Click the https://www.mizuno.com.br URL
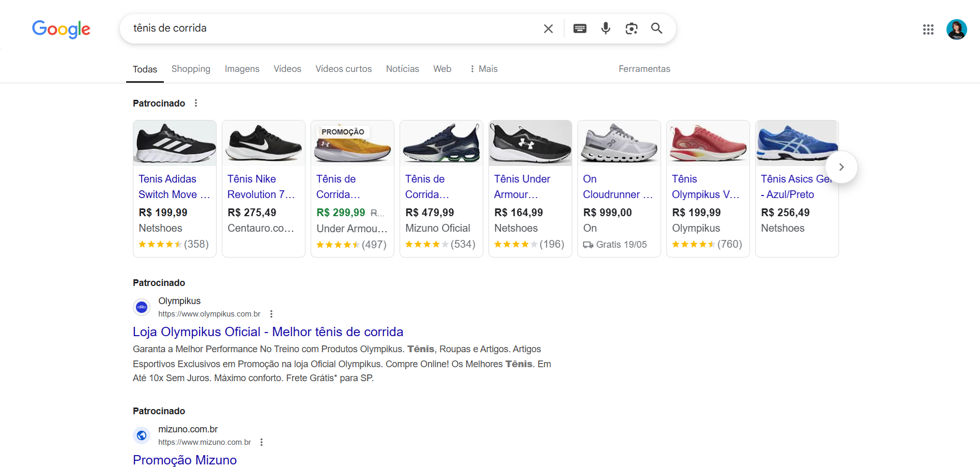The image size is (980, 467). tap(204, 442)
